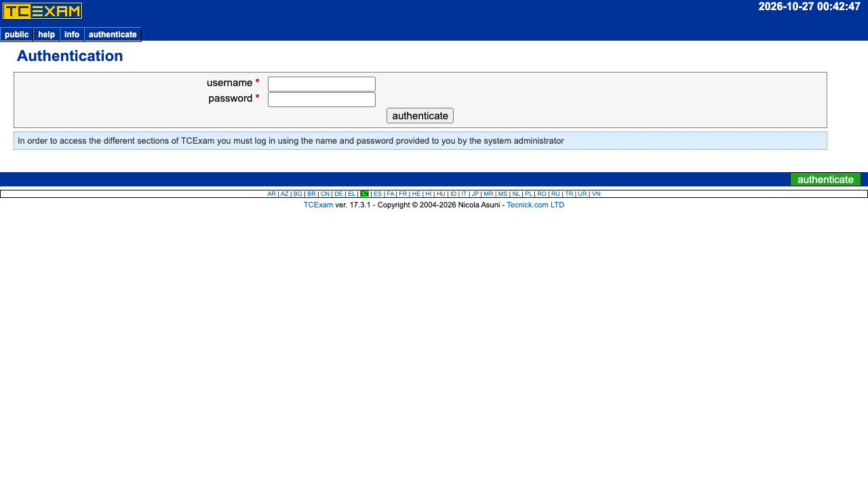Switch language to RU
This screenshot has height=488, width=868.
555,194
